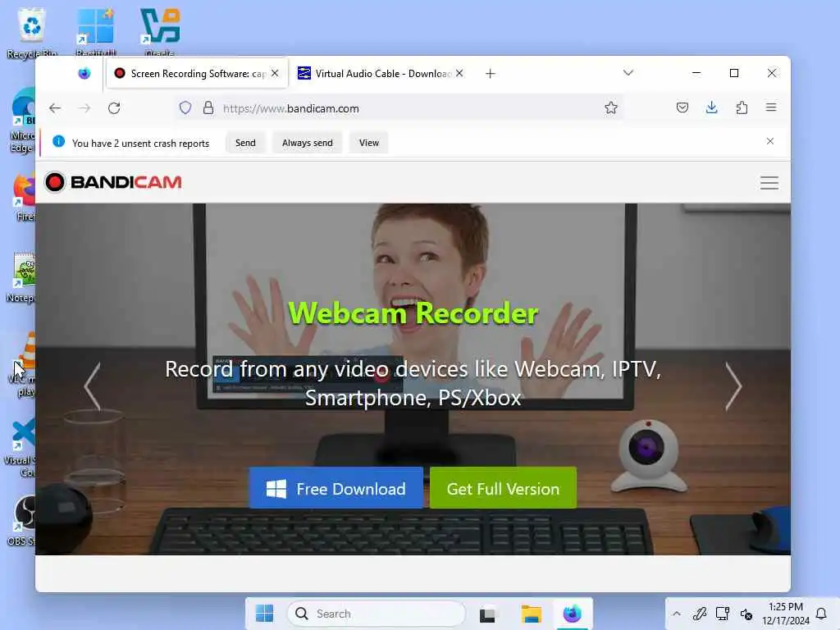Viewport: 840px width, 630px height.
Task: Go back to previous page
Action: coord(55,108)
